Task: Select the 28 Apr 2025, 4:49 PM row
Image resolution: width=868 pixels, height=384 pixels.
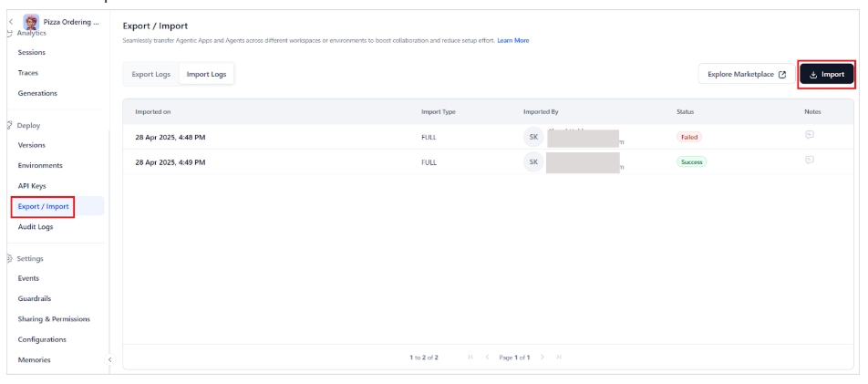Action: click(x=488, y=162)
